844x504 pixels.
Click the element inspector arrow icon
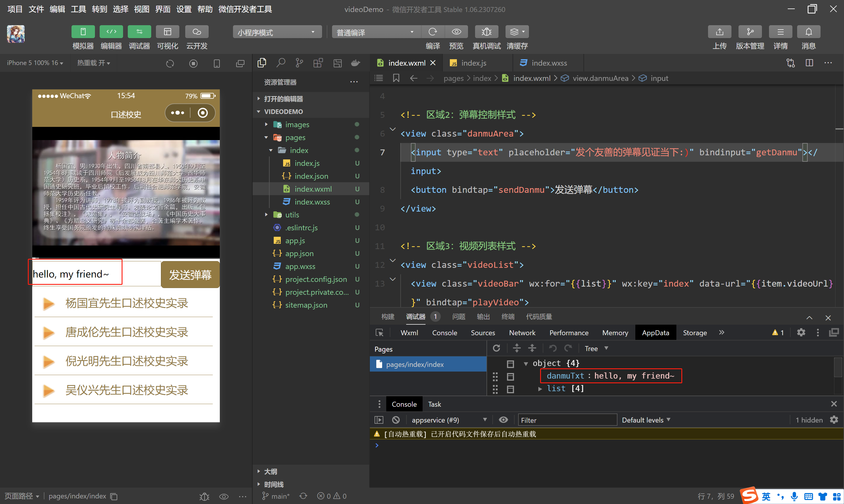[x=380, y=333]
